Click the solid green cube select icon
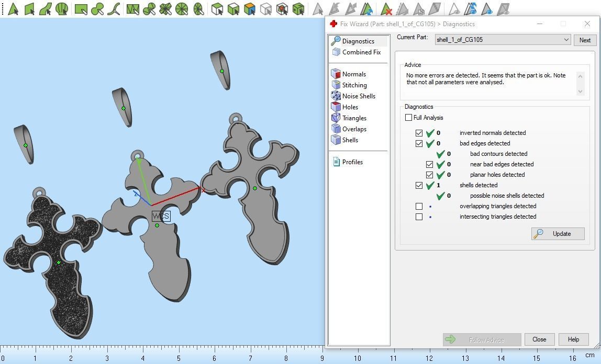 click(298, 9)
